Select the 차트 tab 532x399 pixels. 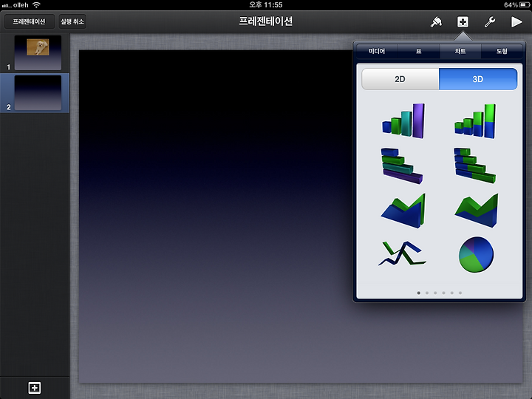460,51
